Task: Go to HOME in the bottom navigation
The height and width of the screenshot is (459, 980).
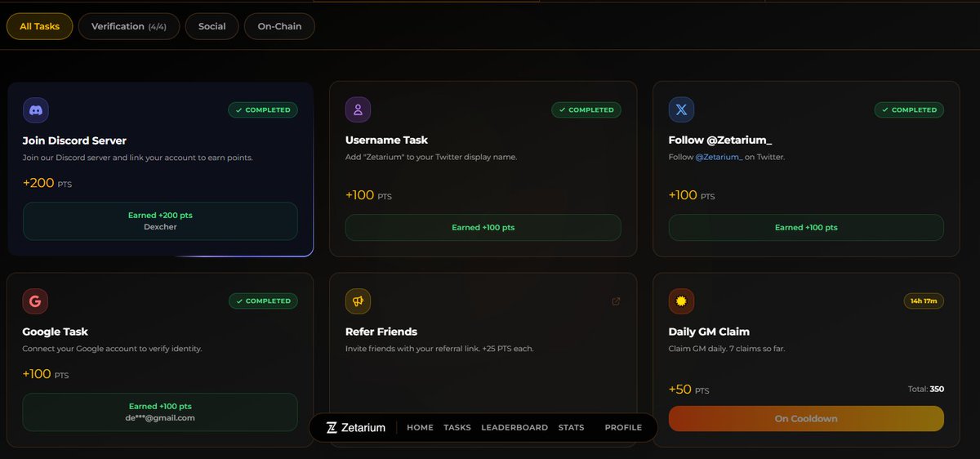Action: click(x=420, y=427)
